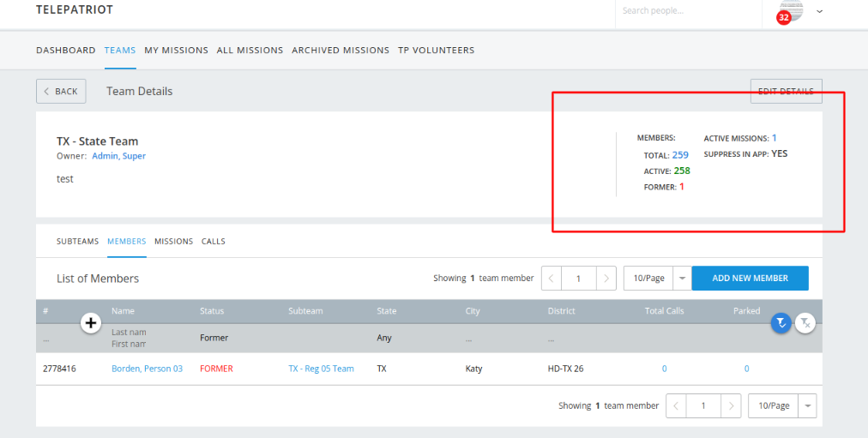
Task: Click the plus add column icon
Action: click(91, 322)
